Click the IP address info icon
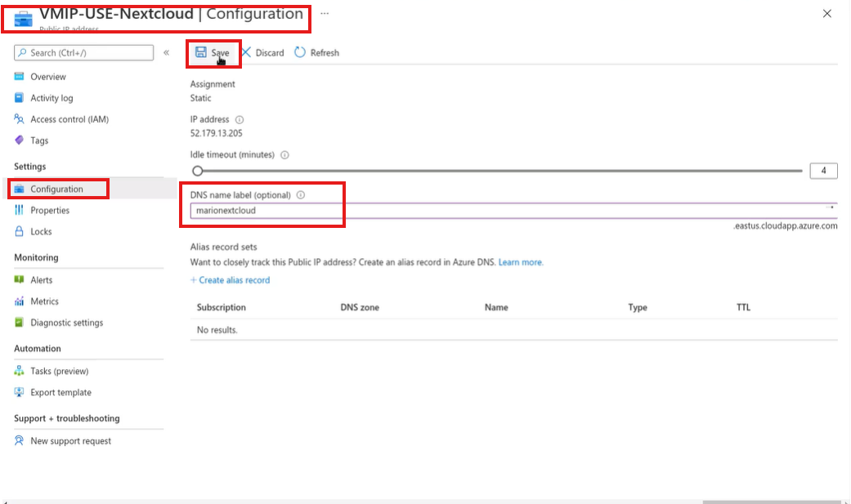This screenshot has width=851, height=504. point(240,119)
